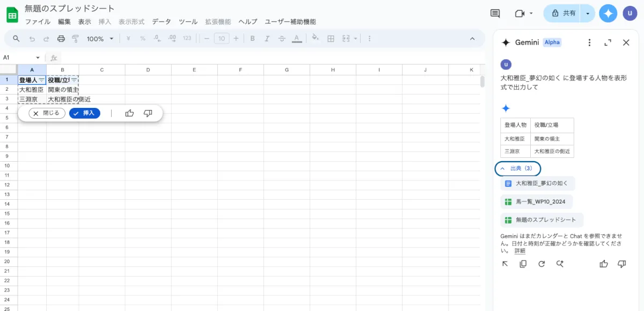Open fill color bucket picker

point(316,39)
